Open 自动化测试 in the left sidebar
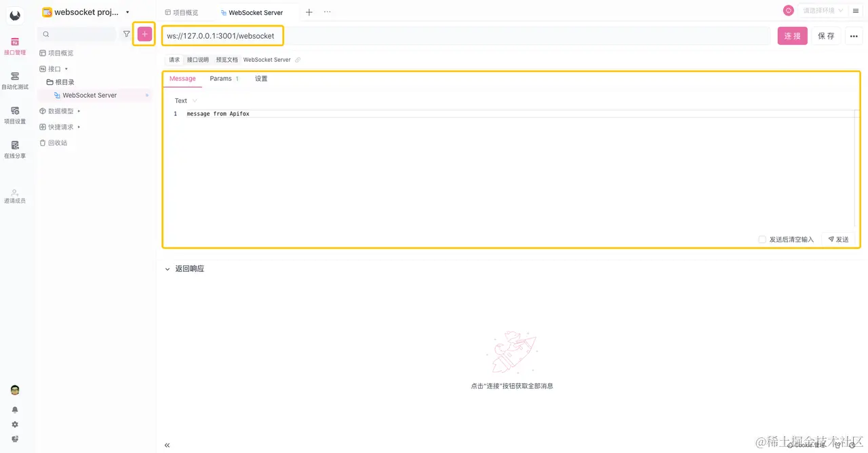This screenshot has height=453, width=868. 15,81
